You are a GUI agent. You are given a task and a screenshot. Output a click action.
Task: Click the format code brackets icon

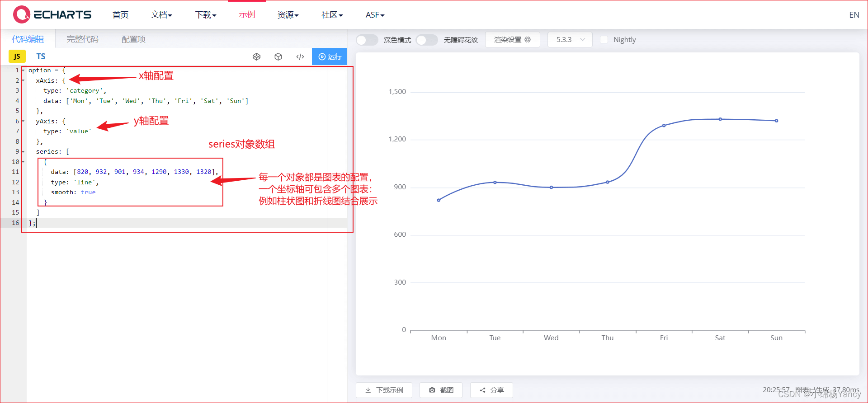[300, 56]
